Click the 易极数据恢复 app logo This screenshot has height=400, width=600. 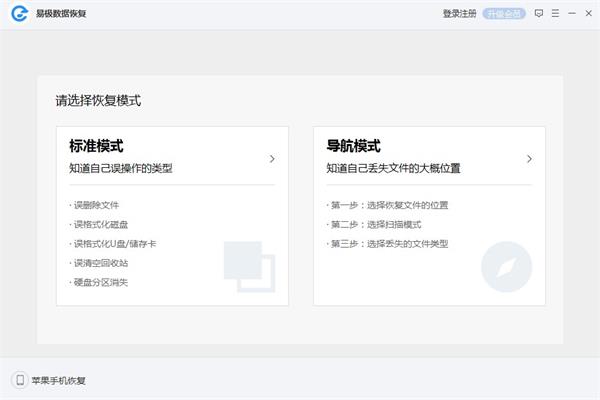click(20, 13)
